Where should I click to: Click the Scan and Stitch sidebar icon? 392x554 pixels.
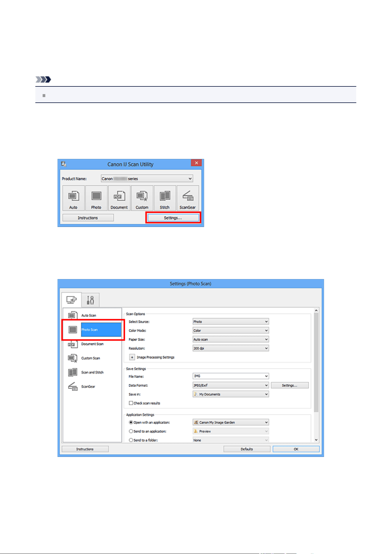click(x=73, y=372)
